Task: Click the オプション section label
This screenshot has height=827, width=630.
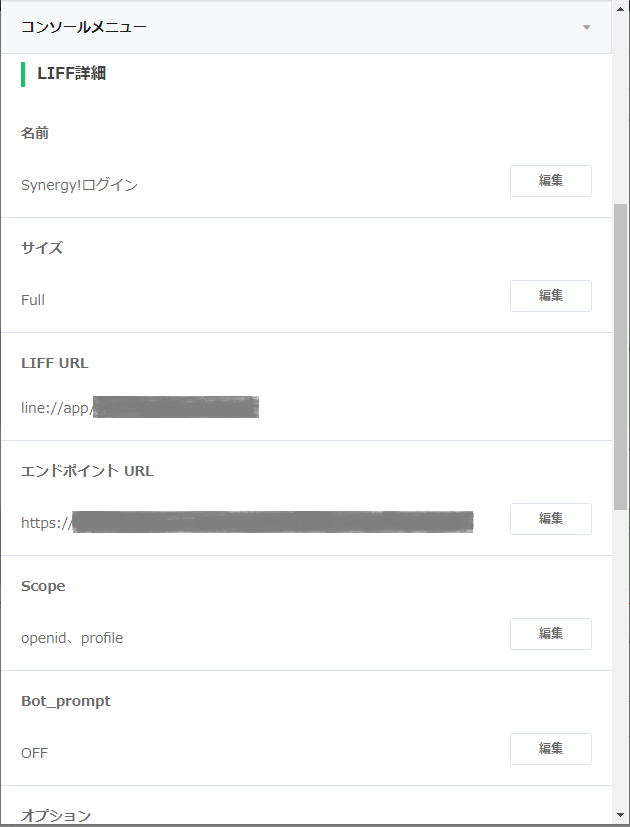Action: pos(56,815)
